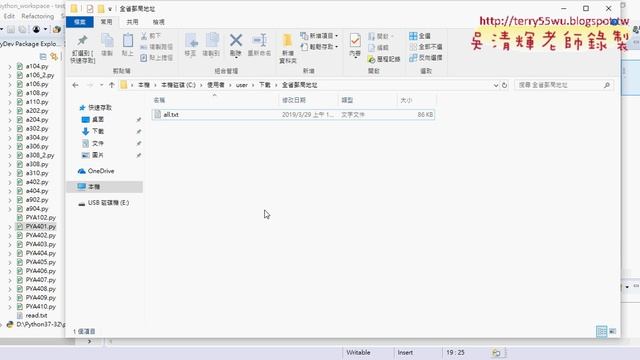
Task: Select USB drive (E:) in navigation pane
Action: pos(104,203)
